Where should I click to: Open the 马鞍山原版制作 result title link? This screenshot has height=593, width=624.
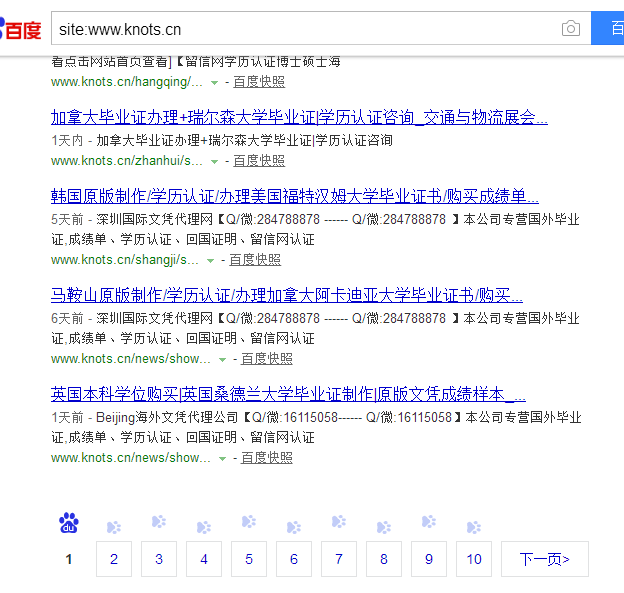pyautogui.click(x=286, y=295)
